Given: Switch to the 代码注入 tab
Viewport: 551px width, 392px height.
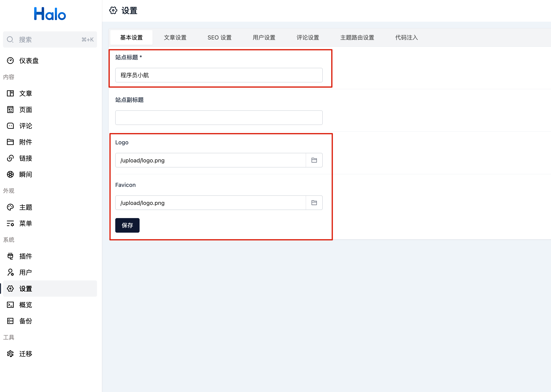Looking at the screenshot, I should (x=406, y=37).
